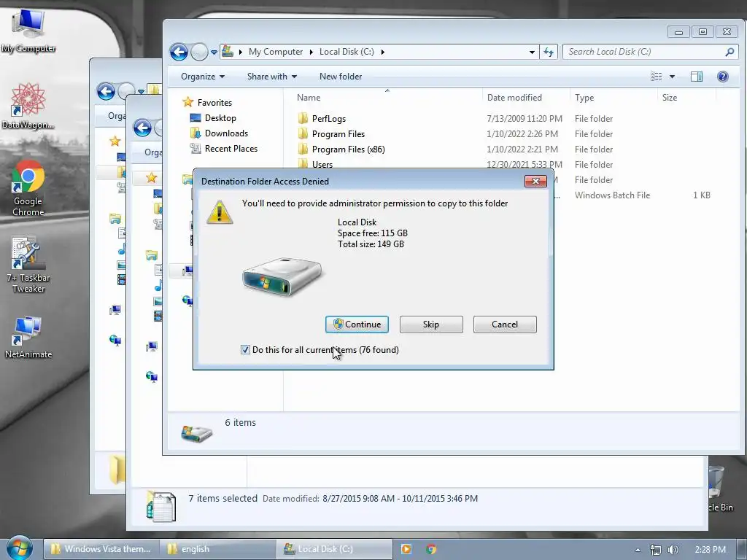Click back button in rearmost Explorer window
The image size is (747, 560).
coord(106,91)
